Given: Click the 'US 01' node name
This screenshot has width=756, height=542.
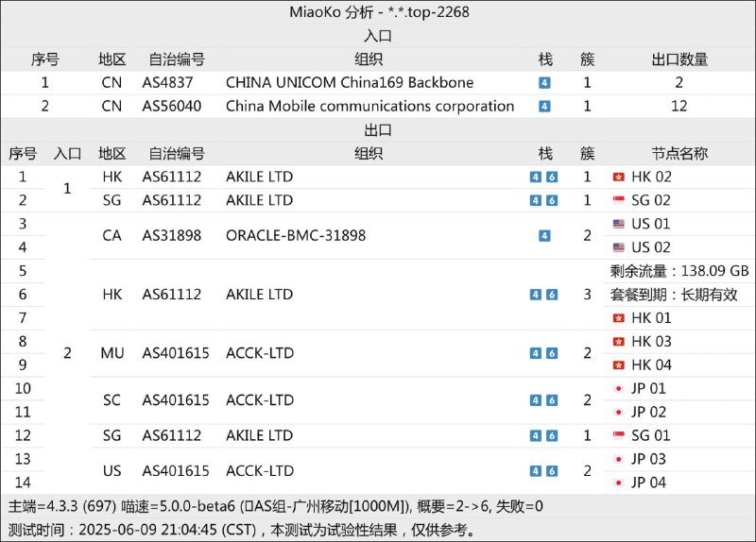Looking at the screenshot, I should [x=651, y=224].
